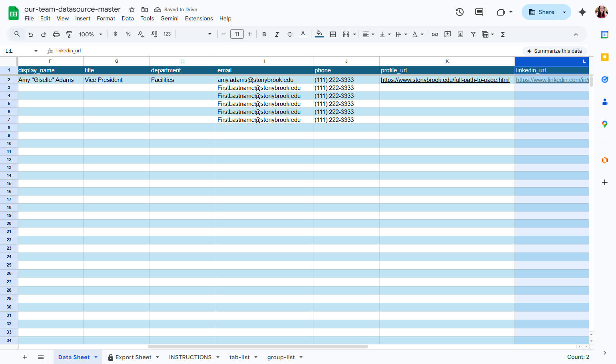Open Google Keep in side panel
Viewport: 616px width, 364px height.
[605, 57]
